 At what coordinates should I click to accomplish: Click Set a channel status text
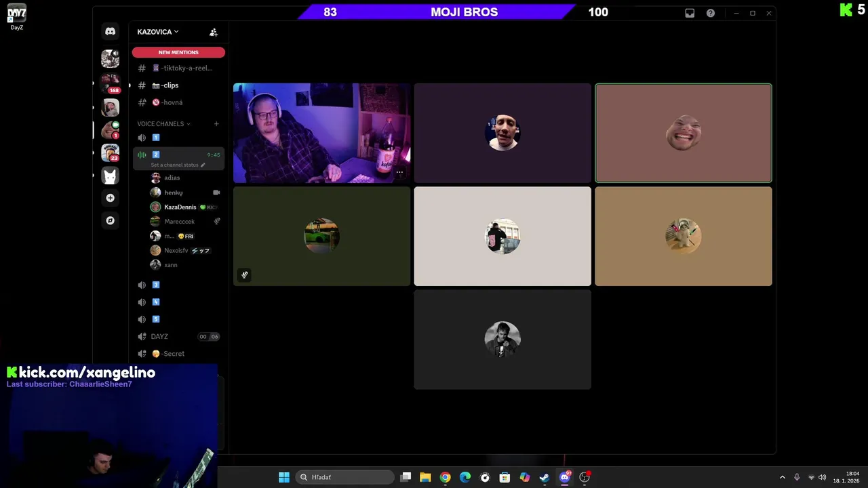174,165
